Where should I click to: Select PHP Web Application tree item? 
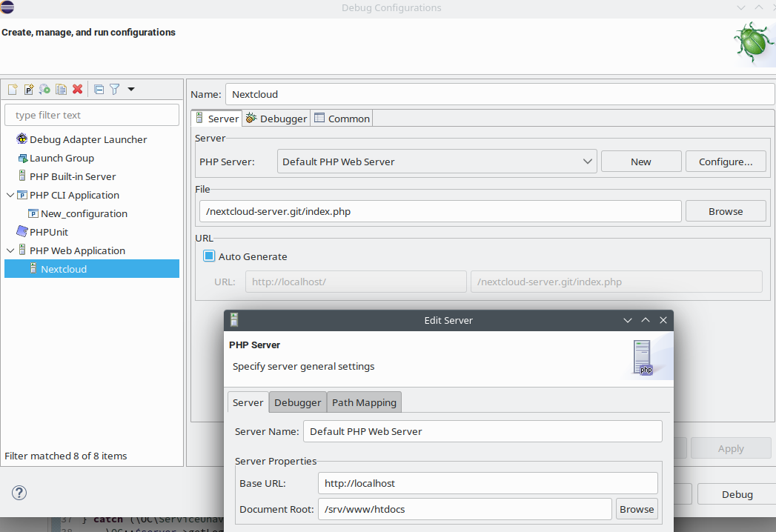point(77,251)
